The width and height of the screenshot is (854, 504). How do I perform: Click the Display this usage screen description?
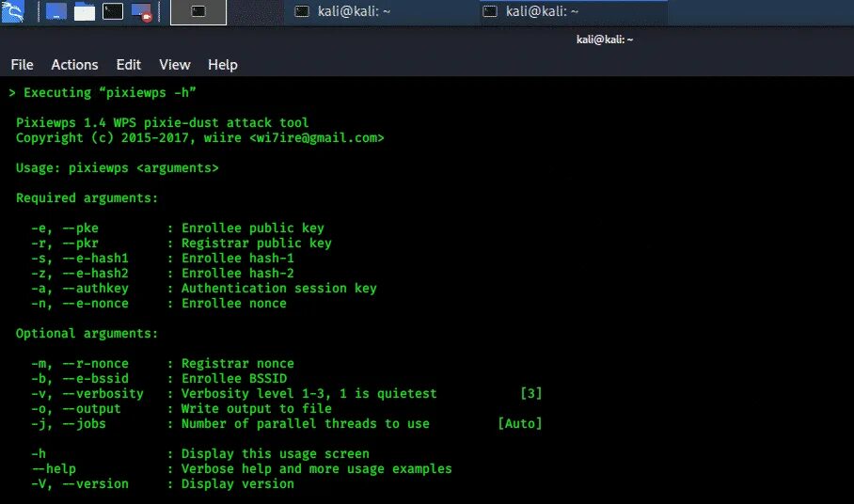click(275, 454)
